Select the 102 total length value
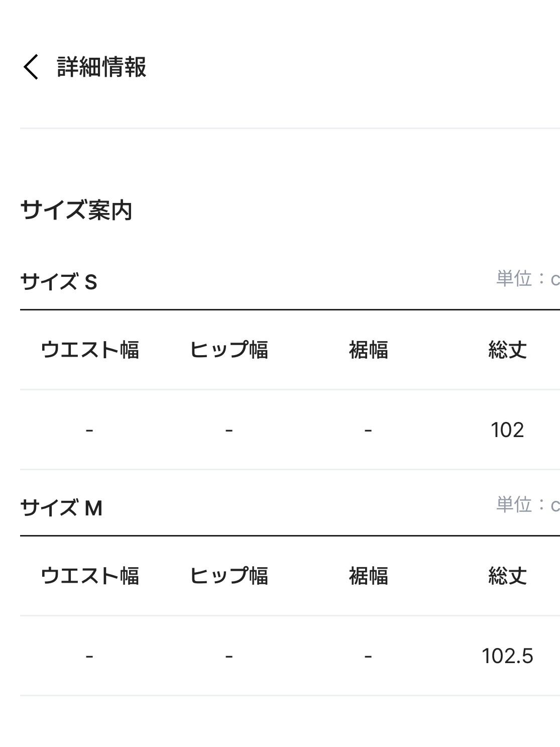 point(507,430)
